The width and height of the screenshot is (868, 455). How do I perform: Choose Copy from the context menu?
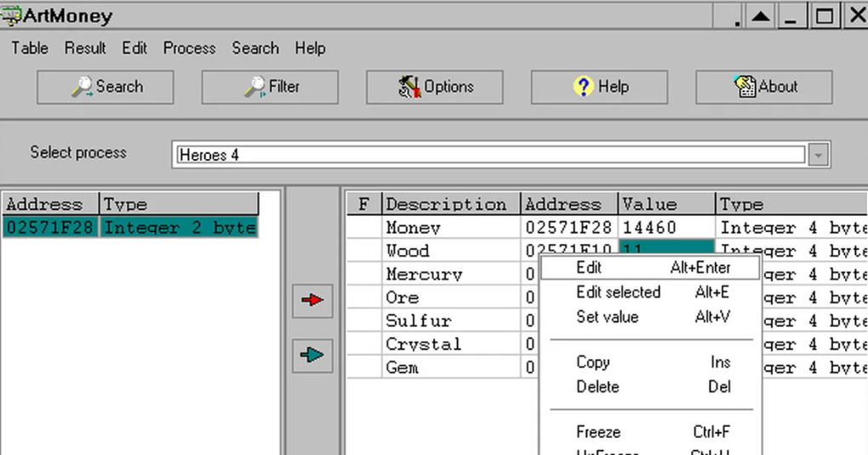649,362
